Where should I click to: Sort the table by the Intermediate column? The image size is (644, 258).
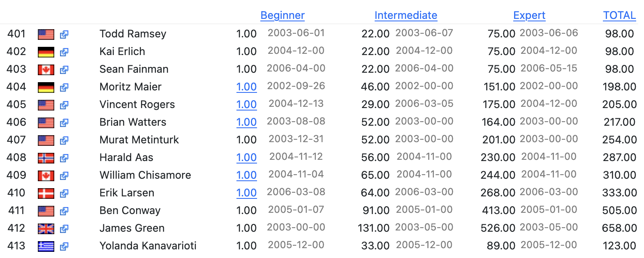(405, 16)
